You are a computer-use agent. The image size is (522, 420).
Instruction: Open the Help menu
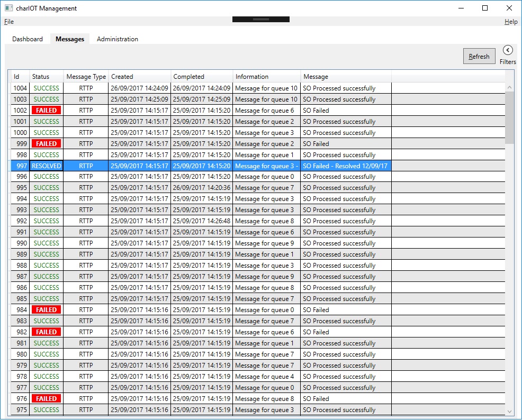(511, 22)
